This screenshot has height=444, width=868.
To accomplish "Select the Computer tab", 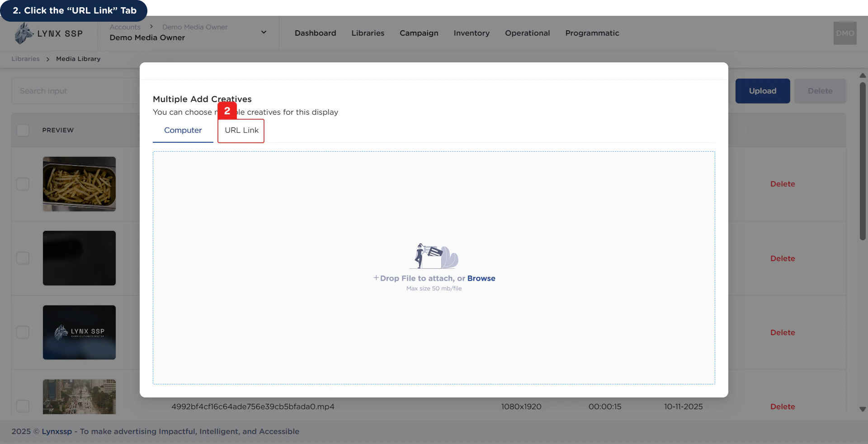I will 183,130.
